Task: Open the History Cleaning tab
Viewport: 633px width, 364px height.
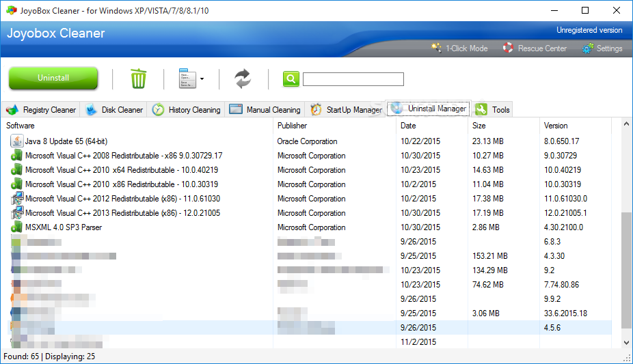Action: pos(186,110)
